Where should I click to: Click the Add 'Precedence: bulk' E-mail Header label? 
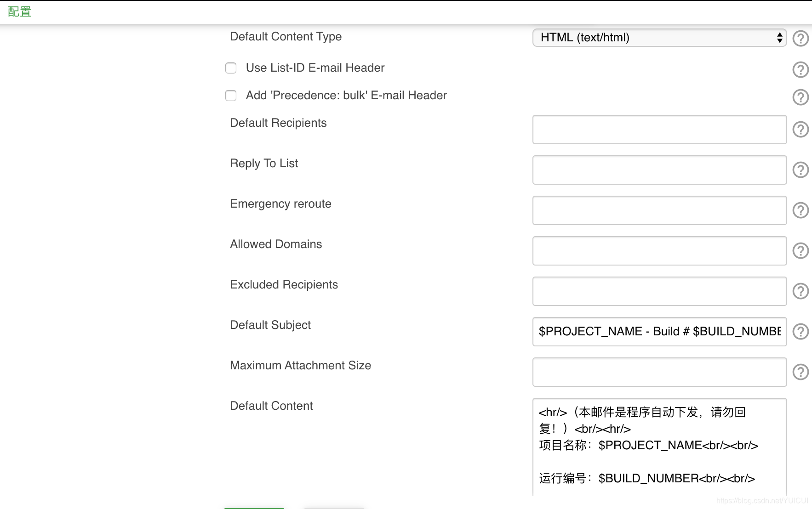346,96
